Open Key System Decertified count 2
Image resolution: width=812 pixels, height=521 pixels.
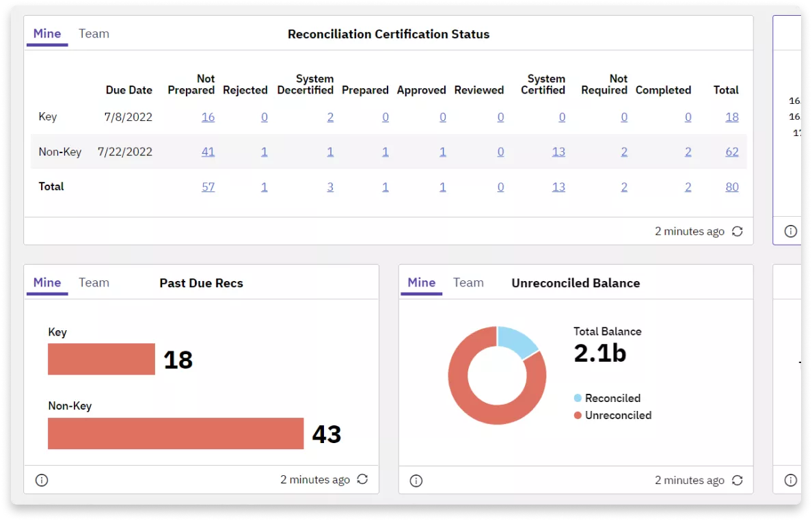(x=330, y=117)
